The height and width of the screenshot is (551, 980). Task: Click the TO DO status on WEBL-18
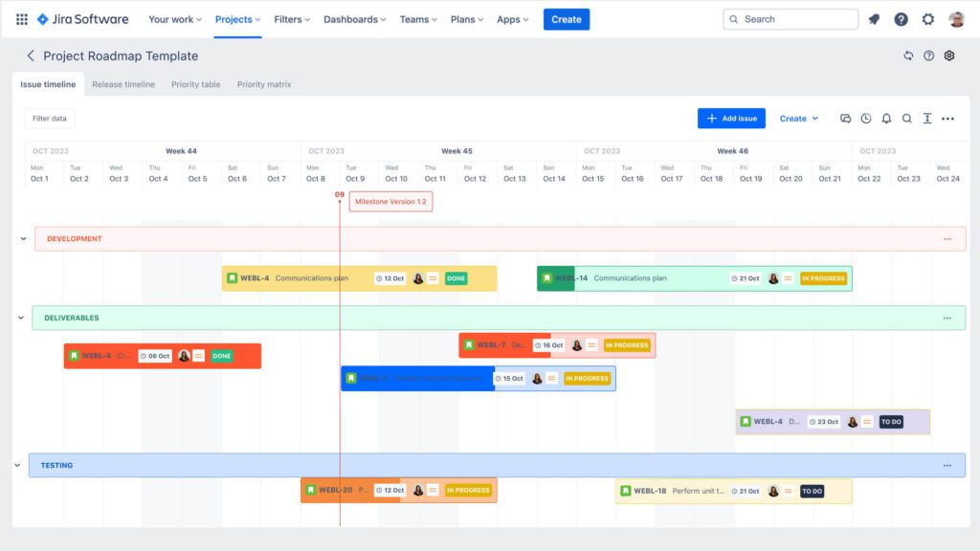click(x=812, y=491)
